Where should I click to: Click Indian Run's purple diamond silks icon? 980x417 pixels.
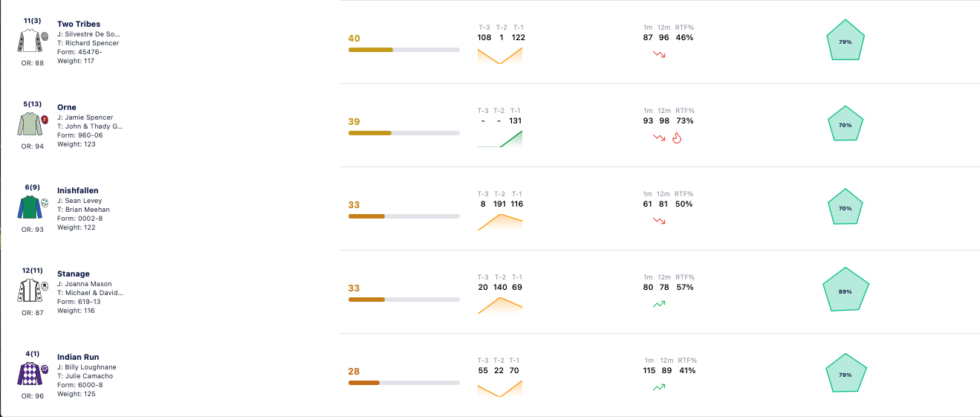click(27, 373)
